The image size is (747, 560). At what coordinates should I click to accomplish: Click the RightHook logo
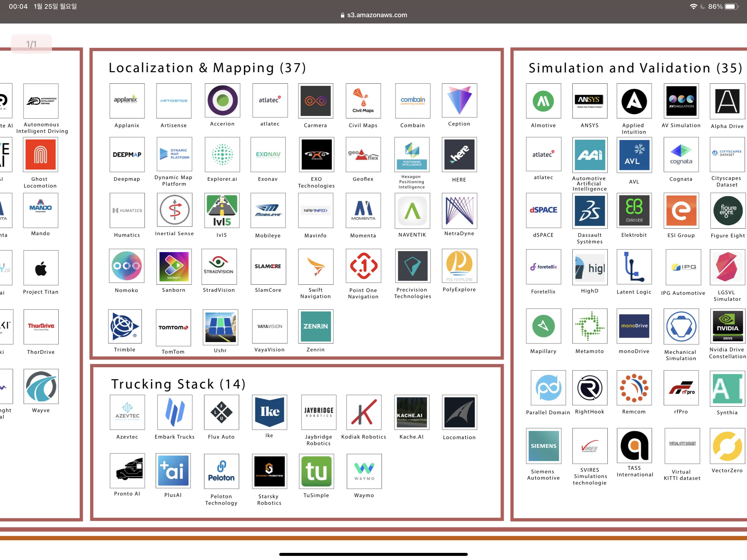(x=590, y=388)
